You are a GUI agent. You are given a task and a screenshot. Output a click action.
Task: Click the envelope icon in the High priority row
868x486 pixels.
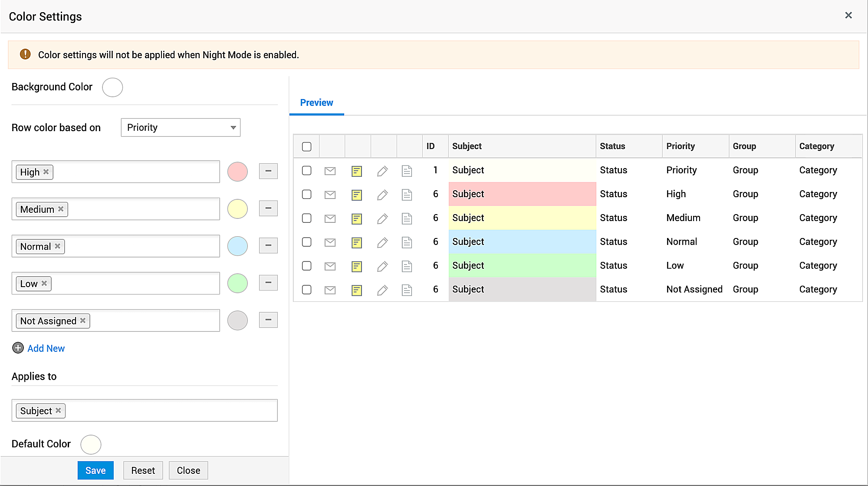[x=330, y=195]
